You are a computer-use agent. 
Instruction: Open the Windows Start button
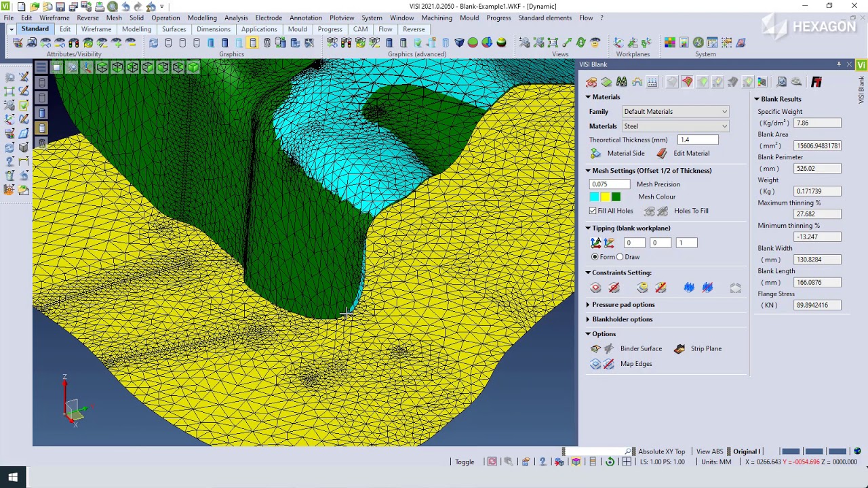point(13,476)
